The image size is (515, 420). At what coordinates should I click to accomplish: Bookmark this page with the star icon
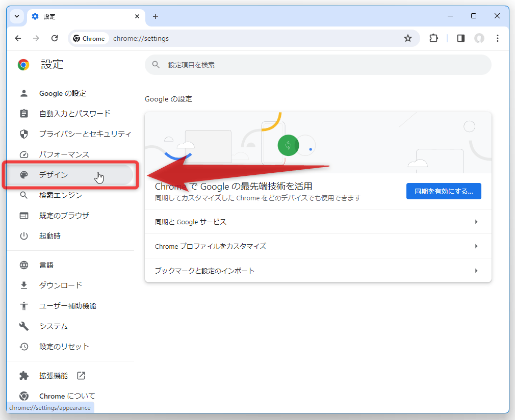point(407,38)
